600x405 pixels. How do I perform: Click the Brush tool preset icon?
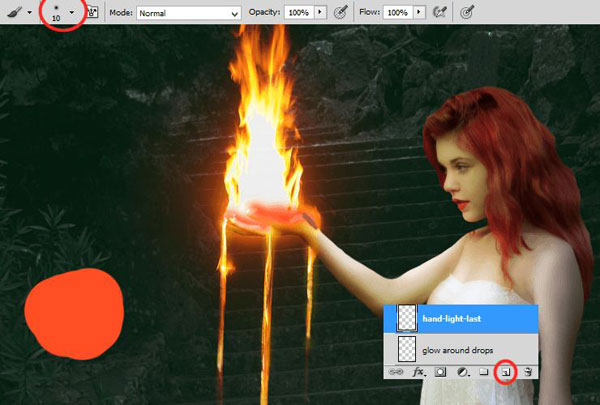15,12
